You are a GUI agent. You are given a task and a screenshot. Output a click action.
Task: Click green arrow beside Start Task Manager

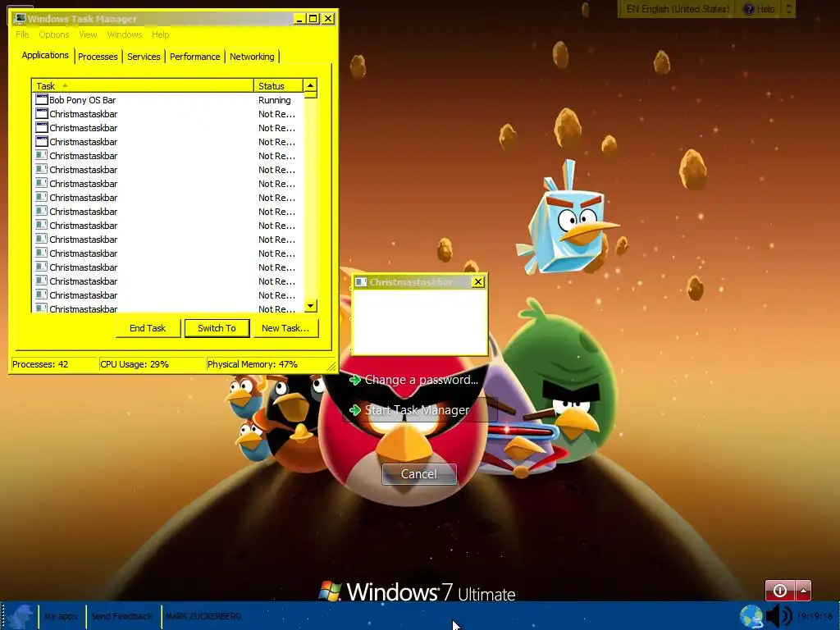[354, 410]
